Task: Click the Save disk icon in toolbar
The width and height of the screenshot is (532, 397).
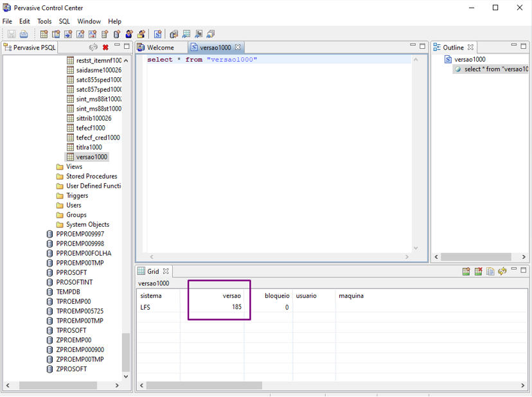Action: tap(12, 34)
